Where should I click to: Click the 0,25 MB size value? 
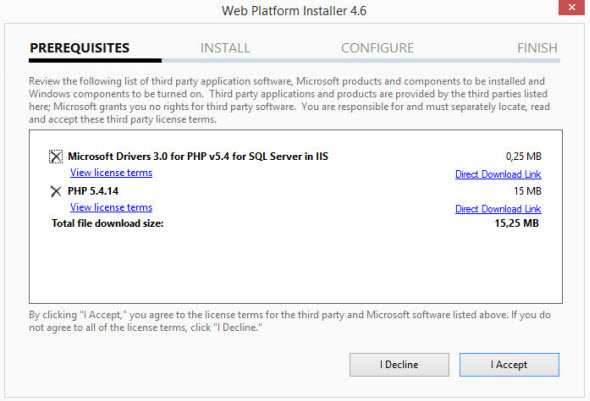524,156
